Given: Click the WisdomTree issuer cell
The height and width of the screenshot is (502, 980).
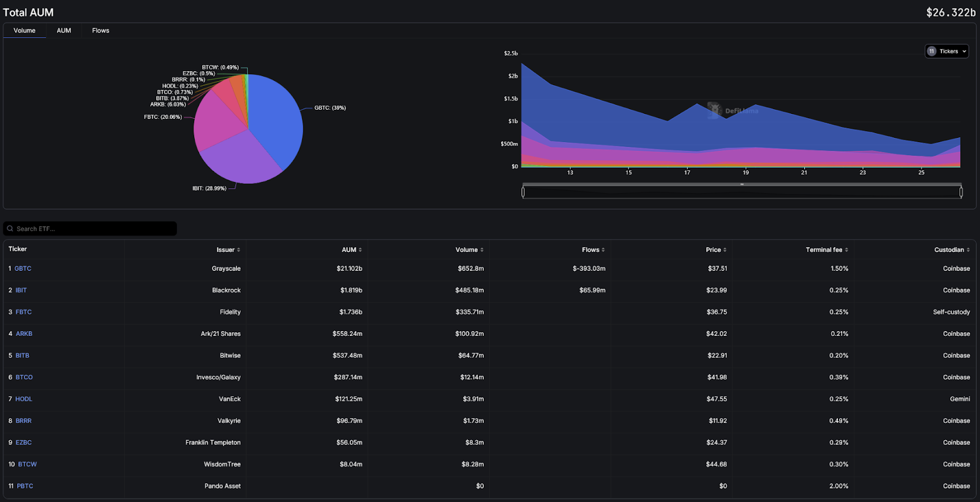Looking at the screenshot, I should pyautogui.click(x=222, y=465).
